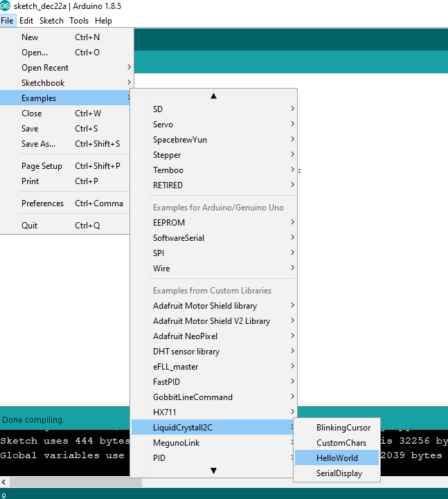Viewport: 448px width, 499px height.
Task: Expand the SpacebrewYun examples submenu
Action: pos(214,140)
